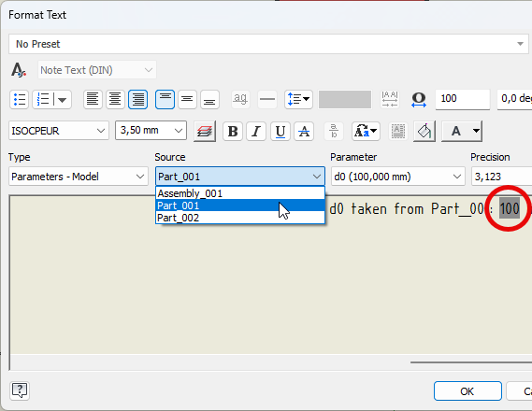Toggle Italic formatting

[x=256, y=131]
